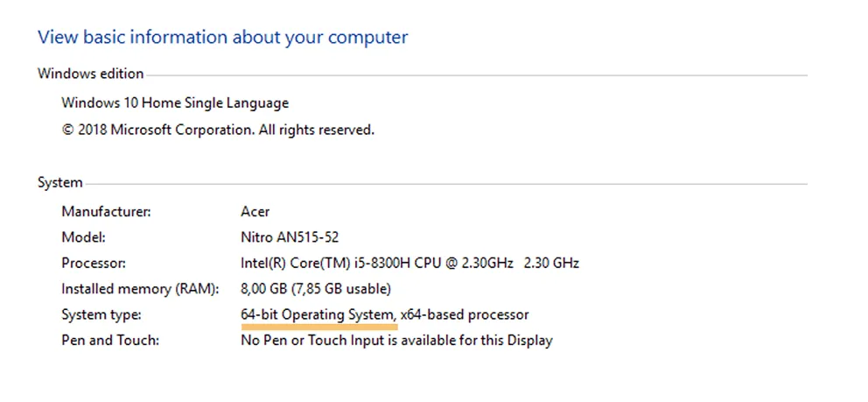Select the 8,00 GB memory value
Image resolution: width=868 pixels, height=402 pixels.
coord(316,289)
